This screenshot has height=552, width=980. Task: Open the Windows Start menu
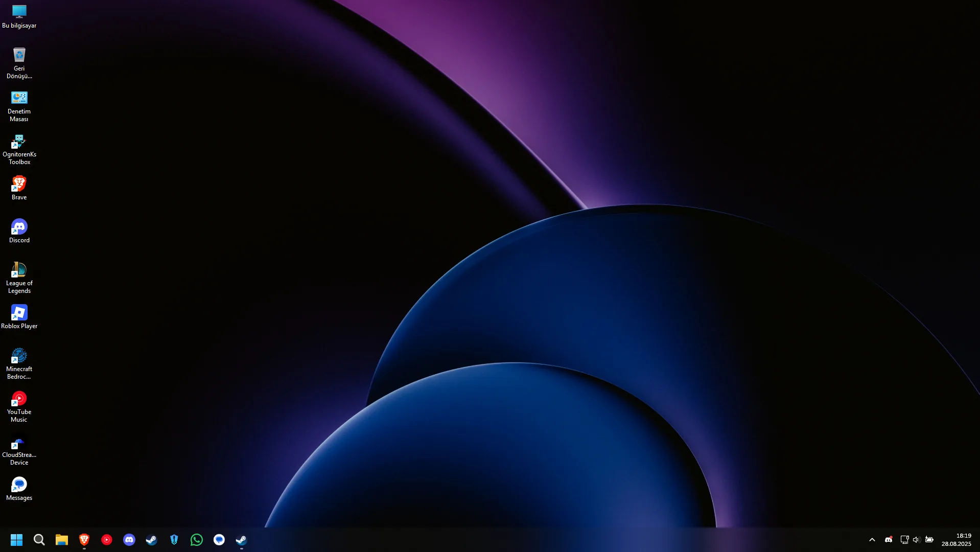[17, 540]
